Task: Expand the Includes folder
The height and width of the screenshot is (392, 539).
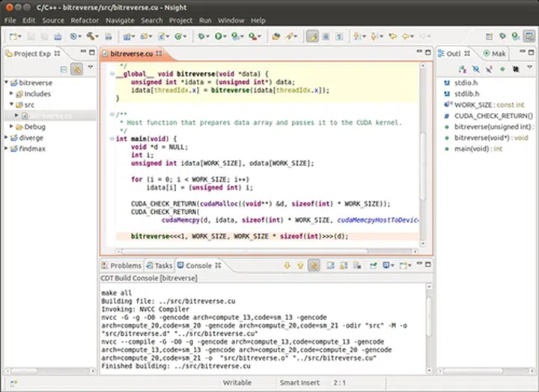Action: tap(12, 94)
